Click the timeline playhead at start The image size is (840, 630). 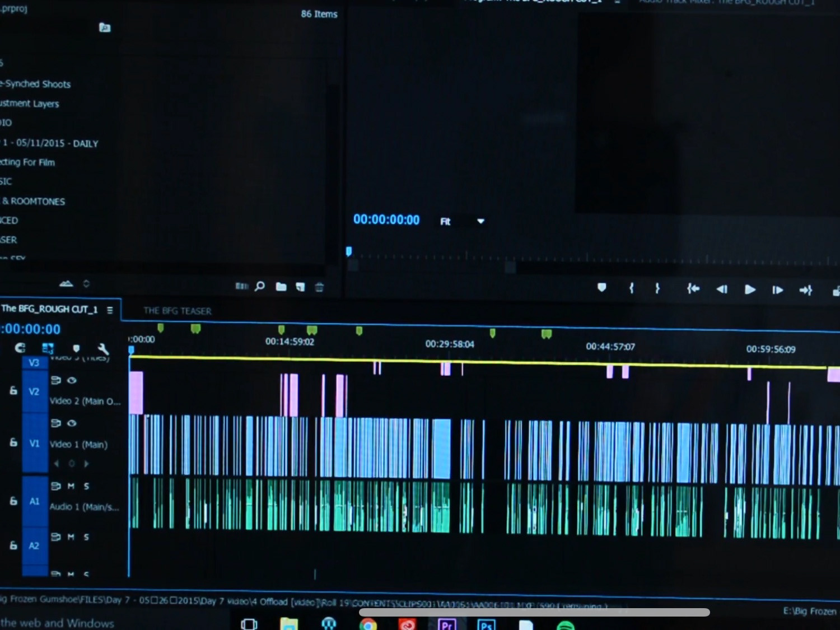(x=131, y=350)
